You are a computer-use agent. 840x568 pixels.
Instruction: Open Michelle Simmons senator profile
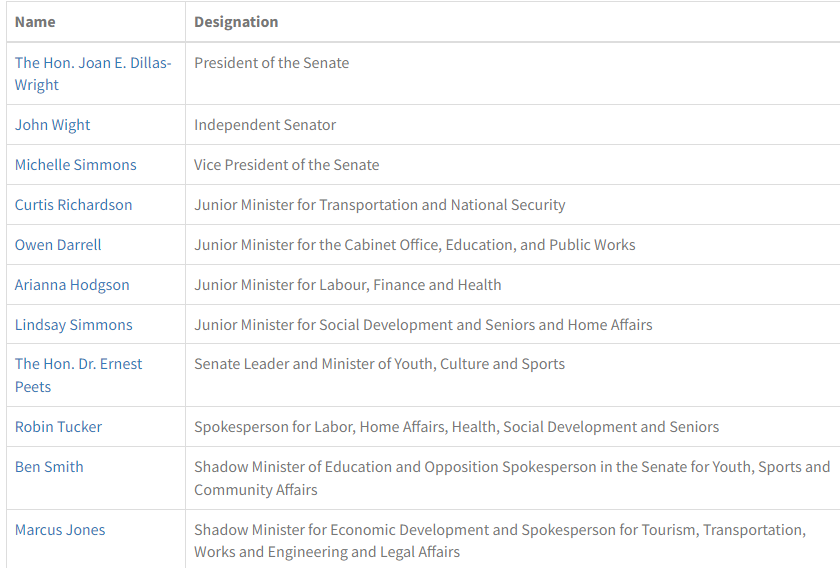click(x=75, y=165)
